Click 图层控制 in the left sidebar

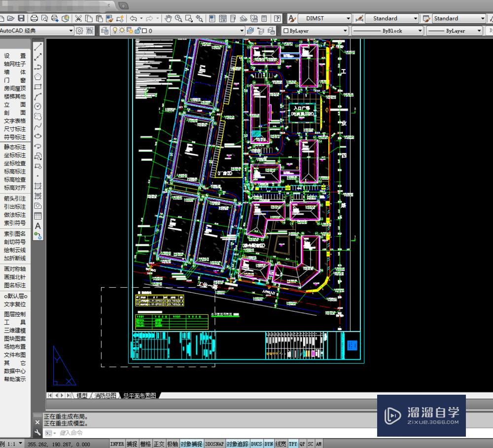click(x=15, y=314)
